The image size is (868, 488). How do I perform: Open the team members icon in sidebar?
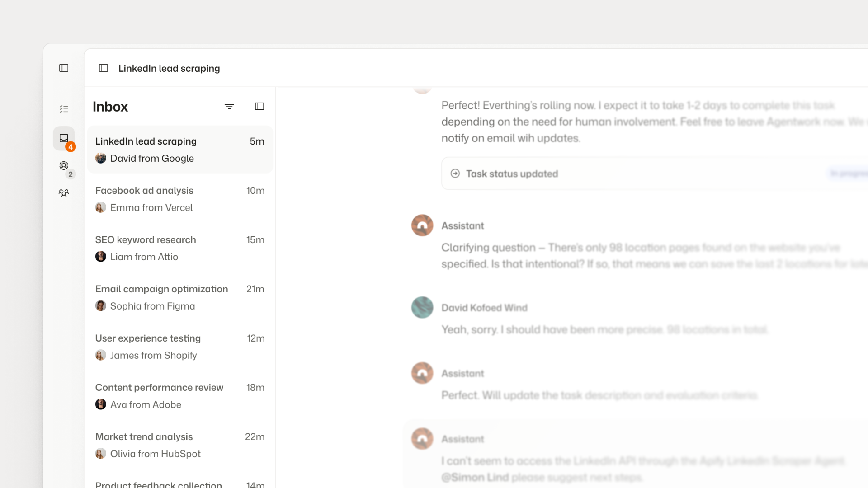coord(64,193)
